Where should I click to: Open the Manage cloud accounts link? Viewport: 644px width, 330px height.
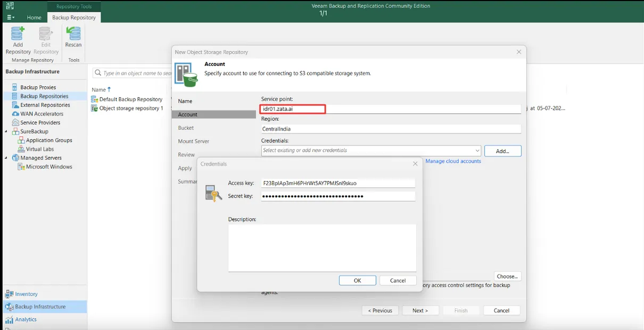[x=453, y=161]
